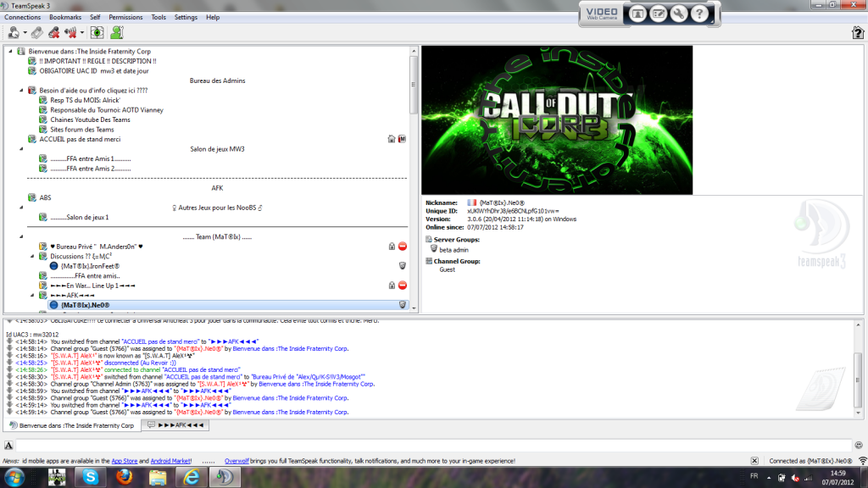This screenshot has width=868, height=488.
Task: Click red no-entry icon on 'En War... Line Up 1' row
Action: [x=403, y=286]
